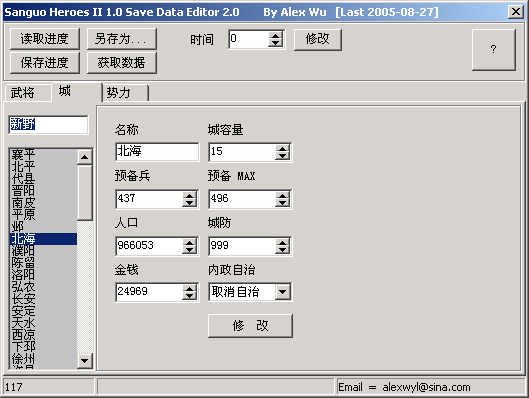Decrease 金钱 using the spinner down arrow
The height and width of the screenshot is (398, 529).
click(190, 296)
